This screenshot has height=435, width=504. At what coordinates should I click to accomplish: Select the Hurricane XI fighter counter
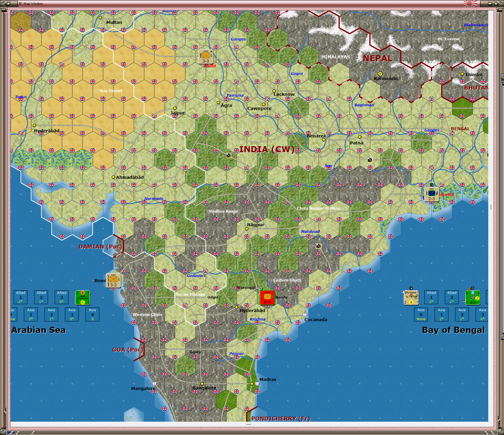(411, 297)
